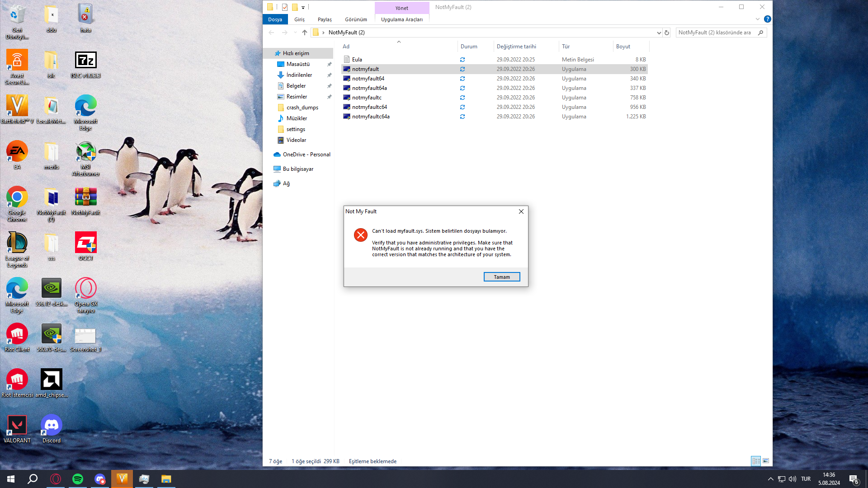Expand the address bar history dropdown
This screenshot has width=868, height=488.
(x=659, y=33)
